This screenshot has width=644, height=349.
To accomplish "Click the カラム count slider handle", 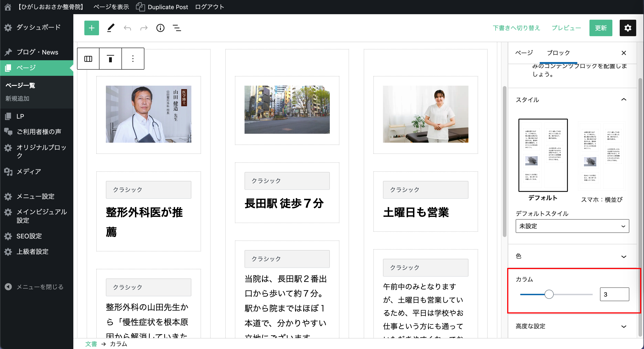I will pyautogui.click(x=549, y=294).
